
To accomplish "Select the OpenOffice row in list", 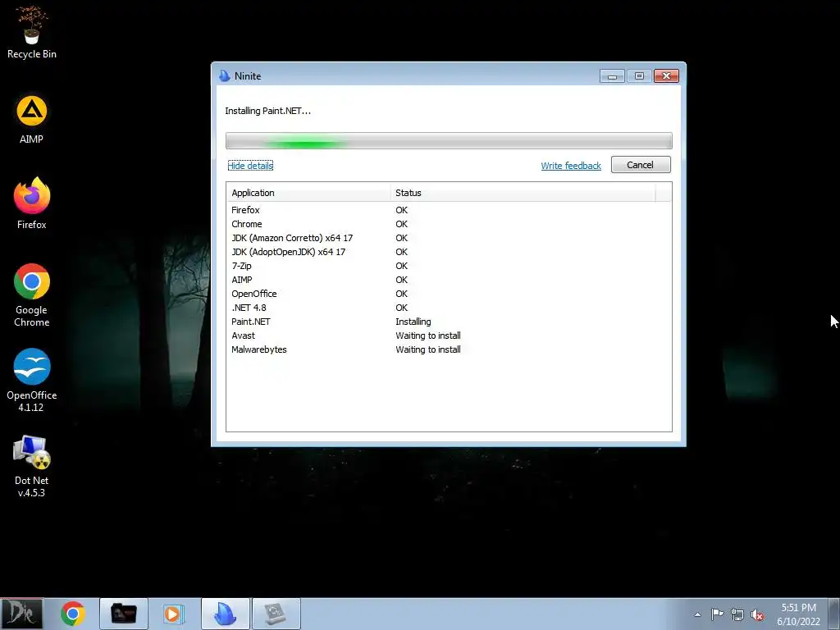I will pyautogui.click(x=449, y=294).
